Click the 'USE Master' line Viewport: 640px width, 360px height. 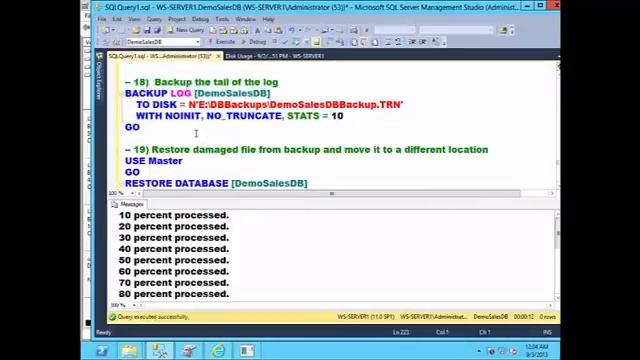[153, 161]
